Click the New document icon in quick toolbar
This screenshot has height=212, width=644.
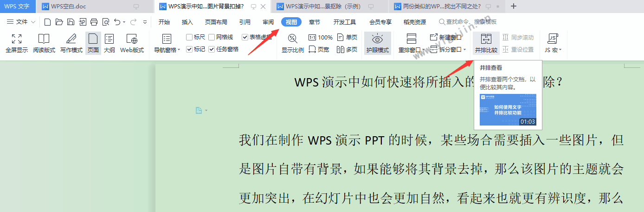(x=47, y=22)
